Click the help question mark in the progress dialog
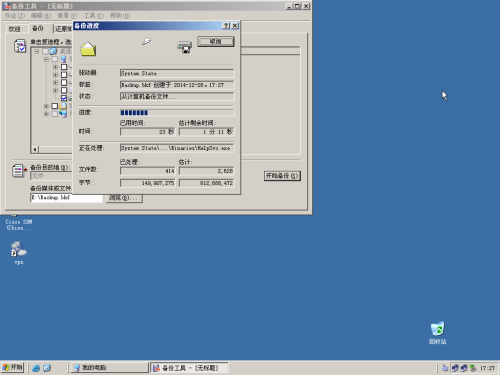 [x=226, y=26]
